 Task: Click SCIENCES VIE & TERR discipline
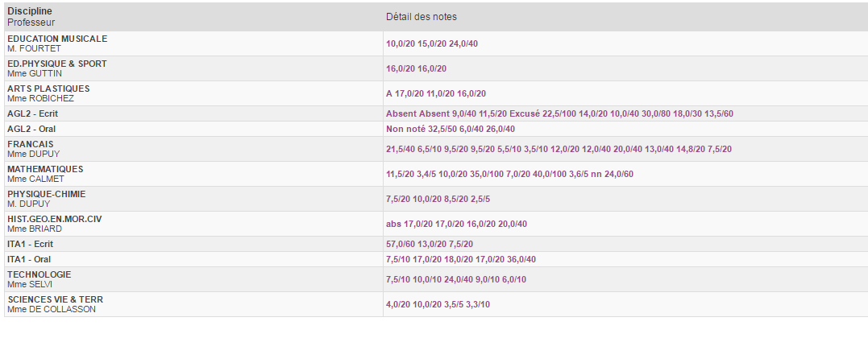56,299
